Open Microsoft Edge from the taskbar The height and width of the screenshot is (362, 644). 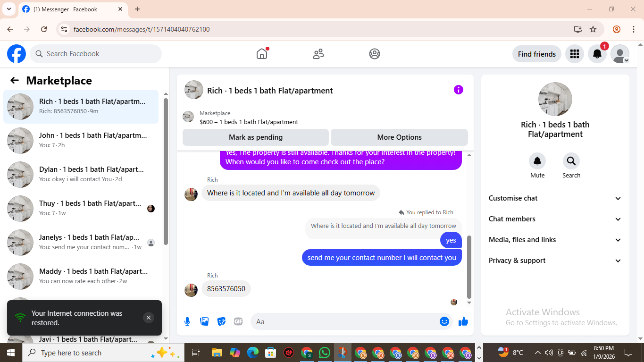(253, 353)
